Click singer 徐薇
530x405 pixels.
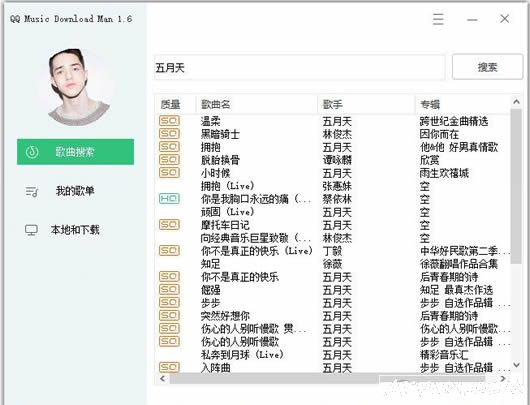[332, 264]
